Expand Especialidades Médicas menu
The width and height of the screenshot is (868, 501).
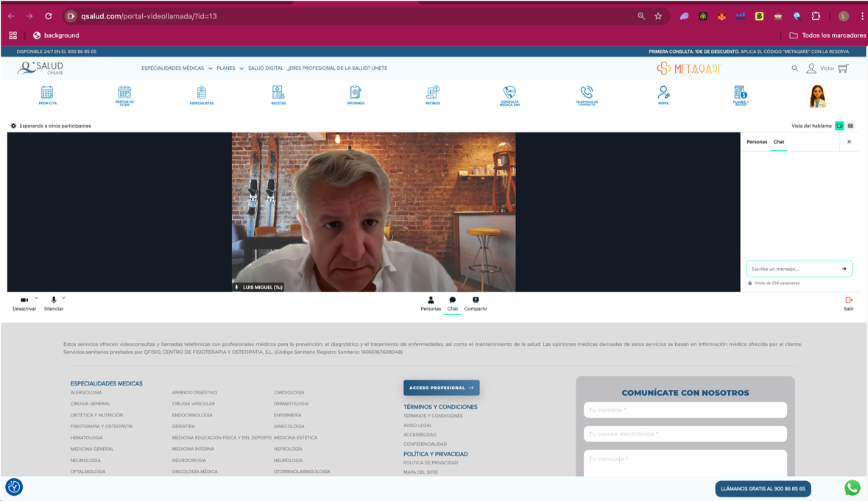coord(177,68)
